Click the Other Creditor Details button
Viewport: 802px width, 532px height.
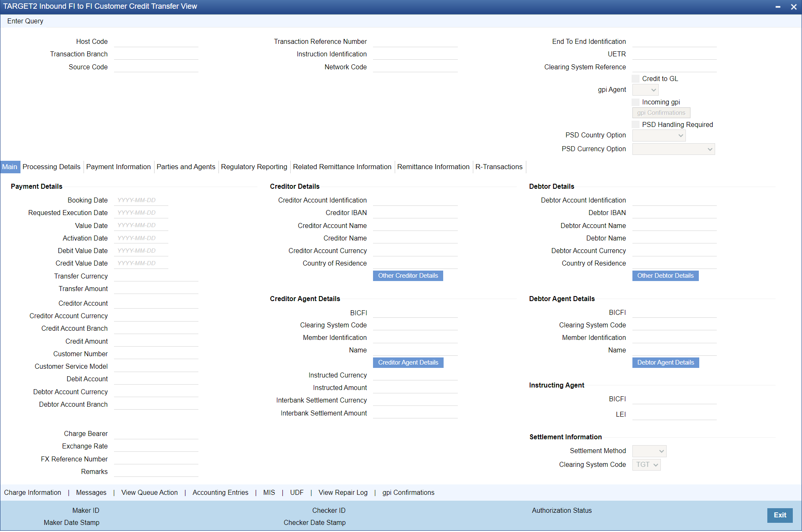pos(408,276)
